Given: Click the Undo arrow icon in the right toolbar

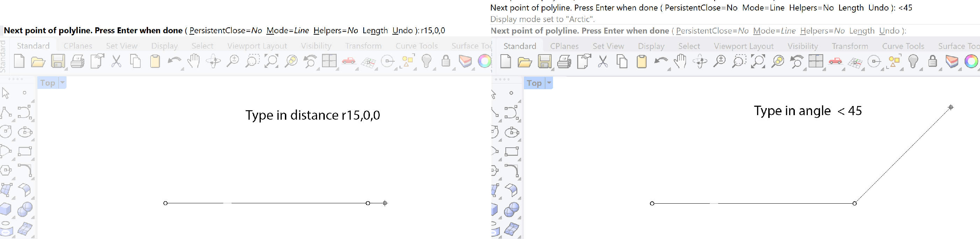Looking at the screenshot, I should [660, 61].
